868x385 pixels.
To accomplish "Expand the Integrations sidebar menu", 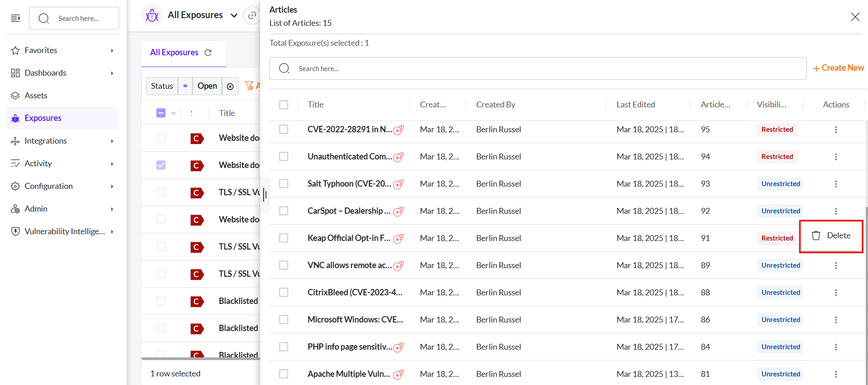I will (x=62, y=141).
